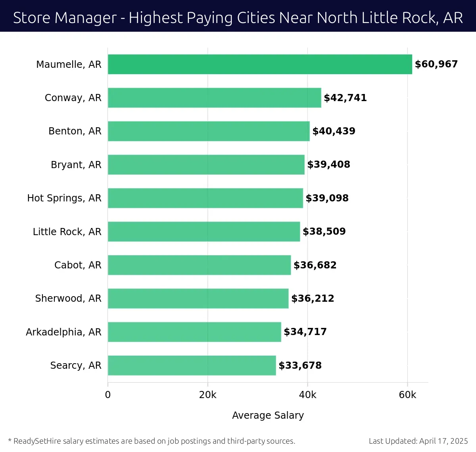Select the Cabot, AR bar
476x452 pixels.
point(200,265)
